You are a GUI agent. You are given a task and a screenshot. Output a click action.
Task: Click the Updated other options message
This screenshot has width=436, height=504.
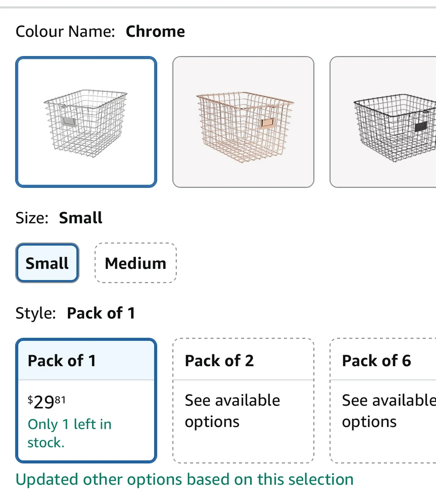pyautogui.click(x=185, y=479)
